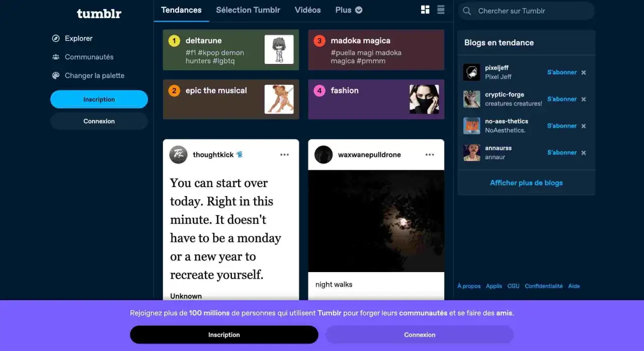The height and width of the screenshot is (351, 644).
Task: Subscribe to no-aes-thetics blog
Action: click(x=562, y=126)
